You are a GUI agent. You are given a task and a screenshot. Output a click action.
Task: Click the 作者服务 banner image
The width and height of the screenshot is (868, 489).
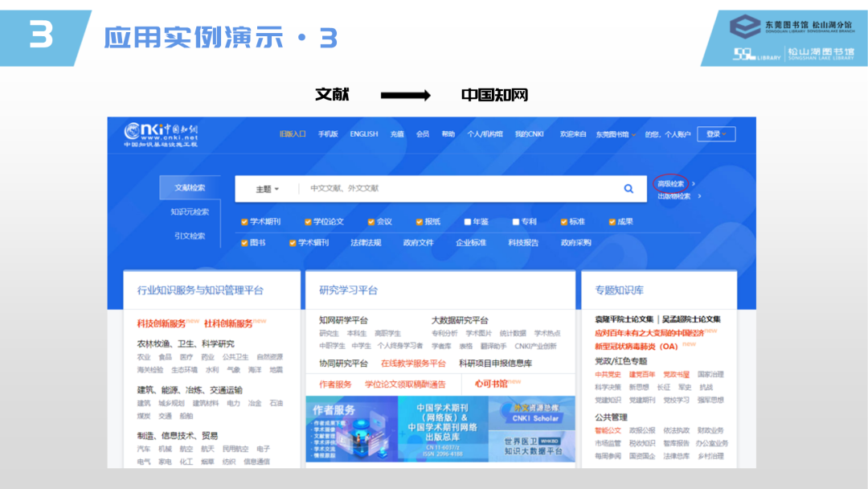[351, 432]
